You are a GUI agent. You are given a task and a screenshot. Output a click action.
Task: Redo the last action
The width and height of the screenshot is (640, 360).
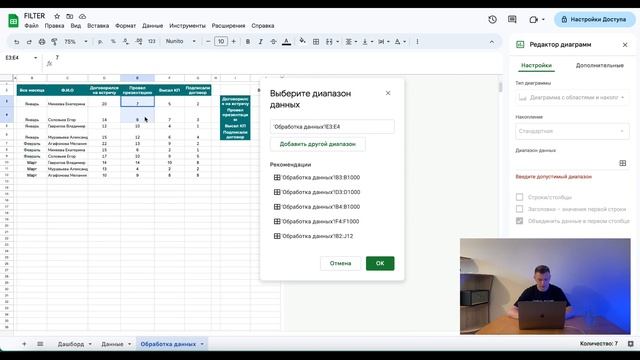pyautogui.click(x=29, y=42)
